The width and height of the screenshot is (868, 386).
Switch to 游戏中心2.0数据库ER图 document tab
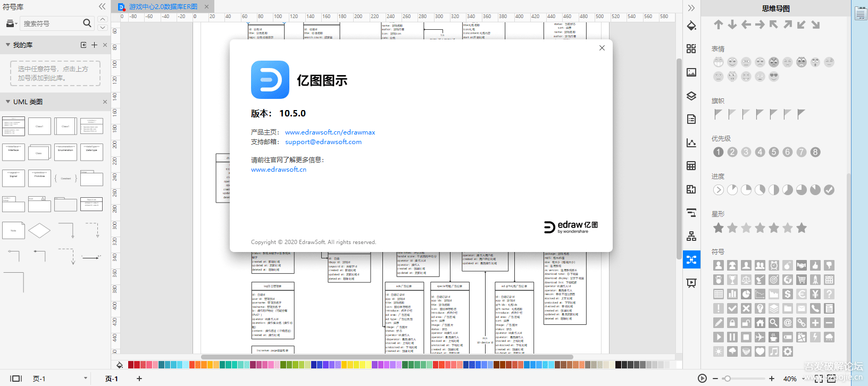pos(163,7)
